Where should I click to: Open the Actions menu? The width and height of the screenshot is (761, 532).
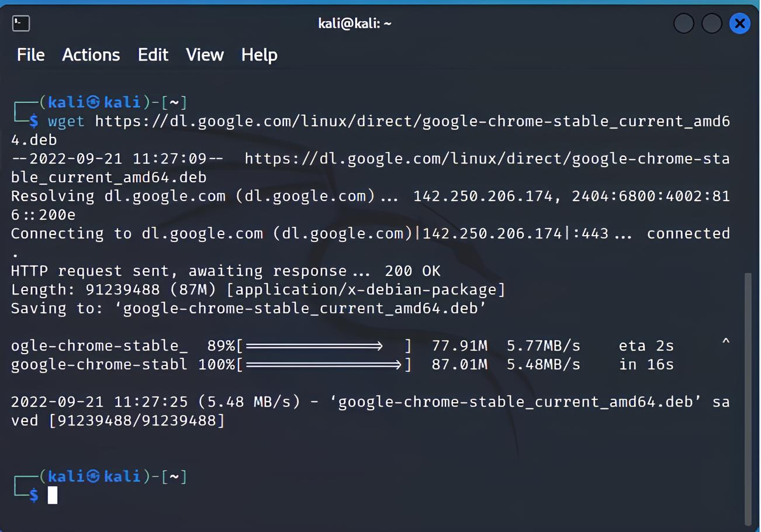click(91, 54)
